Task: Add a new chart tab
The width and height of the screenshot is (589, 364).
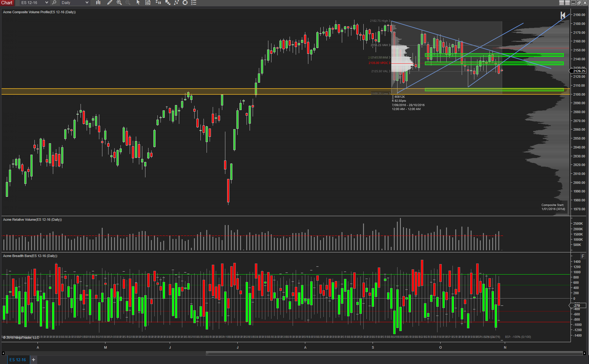Action: coord(34,360)
